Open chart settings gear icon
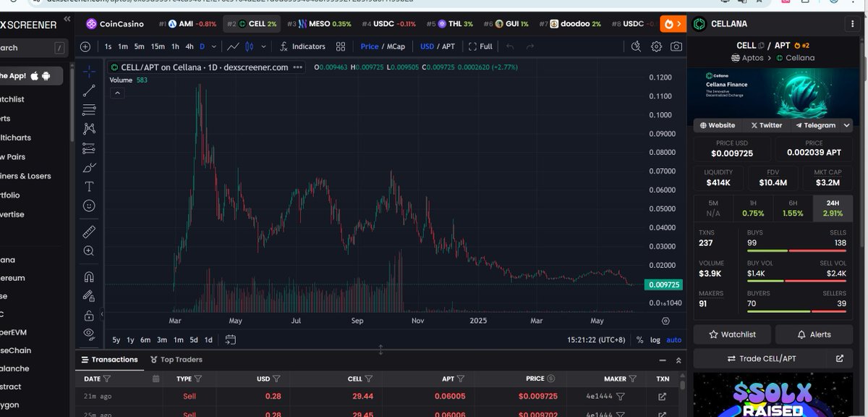The width and height of the screenshot is (868, 417). click(656, 46)
